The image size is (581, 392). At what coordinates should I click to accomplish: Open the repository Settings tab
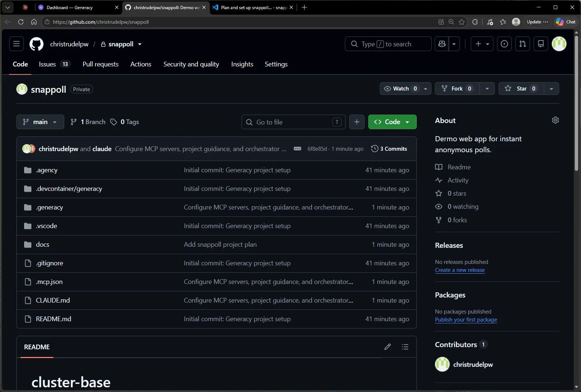pyautogui.click(x=276, y=64)
